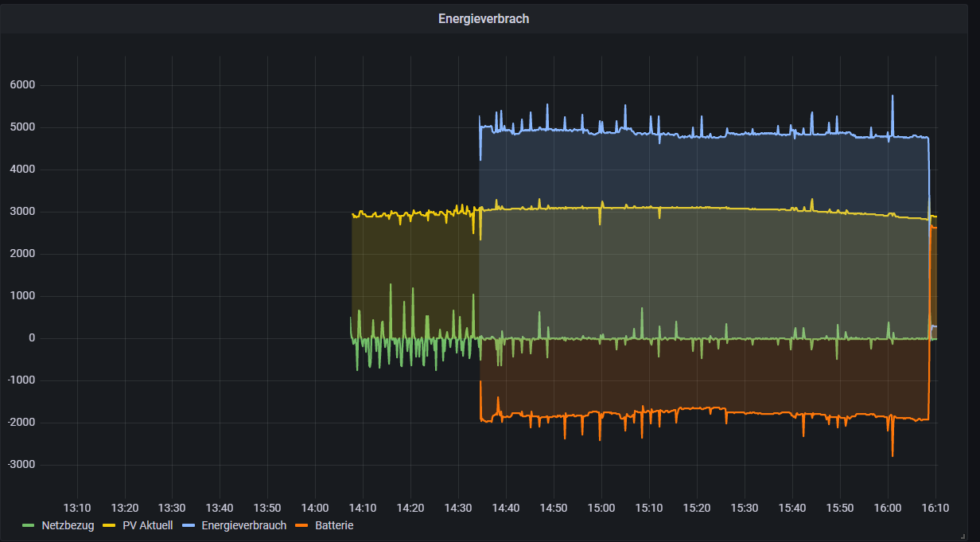The height and width of the screenshot is (542, 980).
Task: Click the green Netzbezug color swatch
Action: (x=29, y=526)
